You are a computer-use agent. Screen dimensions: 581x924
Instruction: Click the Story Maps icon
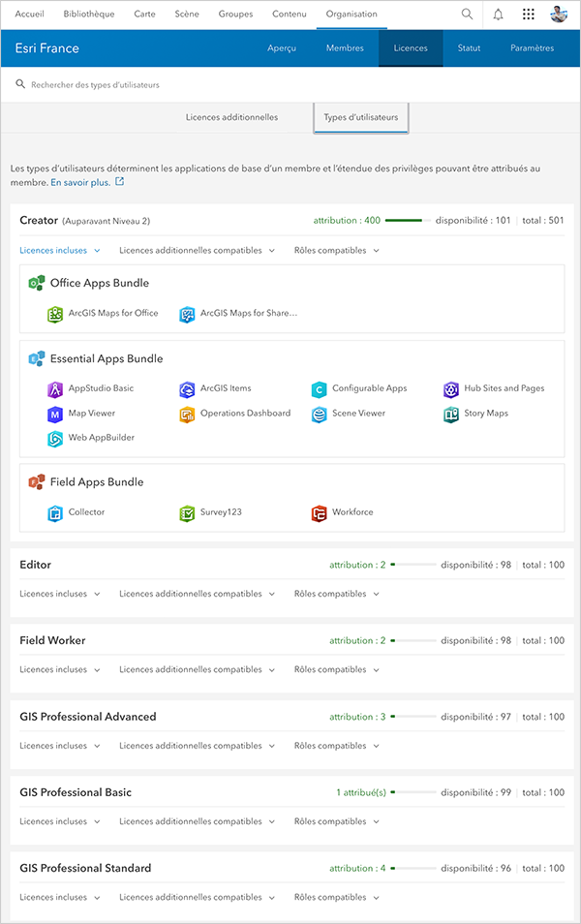tap(451, 414)
